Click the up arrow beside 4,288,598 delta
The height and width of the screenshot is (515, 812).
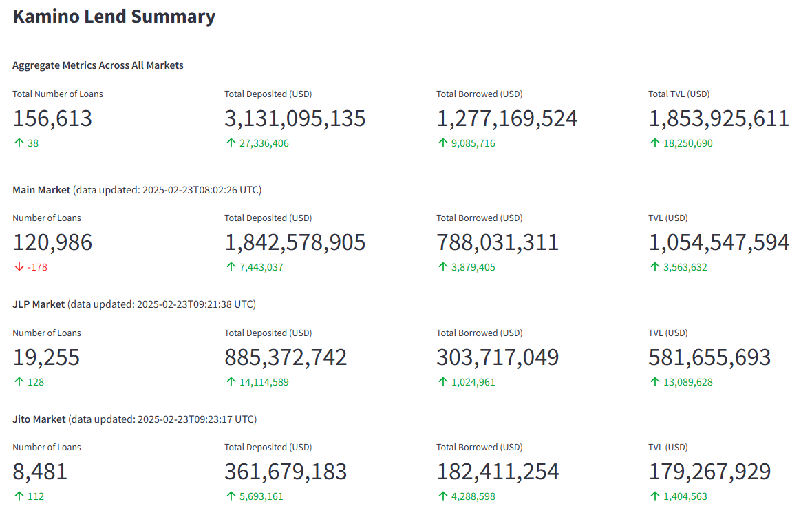[442, 496]
